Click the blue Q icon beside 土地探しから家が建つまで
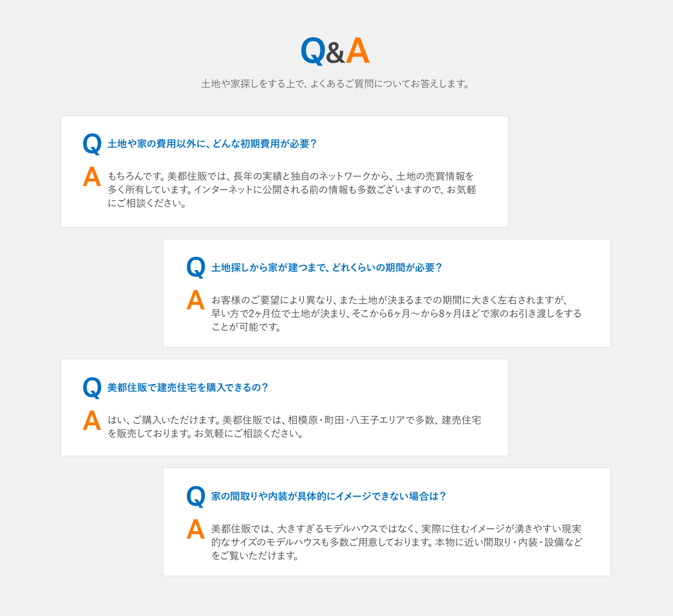The image size is (673, 616). tap(196, 268)
